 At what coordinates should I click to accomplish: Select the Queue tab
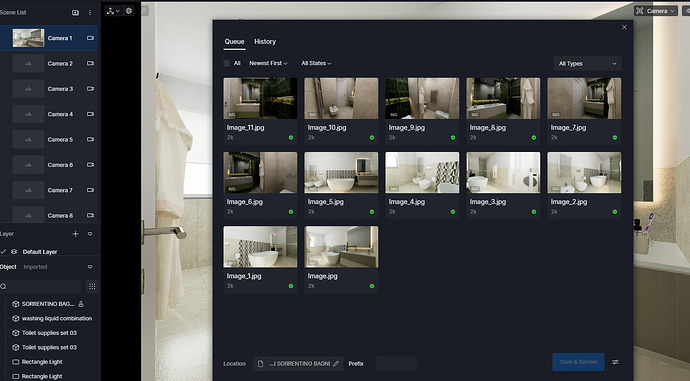click(x=234, y=41)
